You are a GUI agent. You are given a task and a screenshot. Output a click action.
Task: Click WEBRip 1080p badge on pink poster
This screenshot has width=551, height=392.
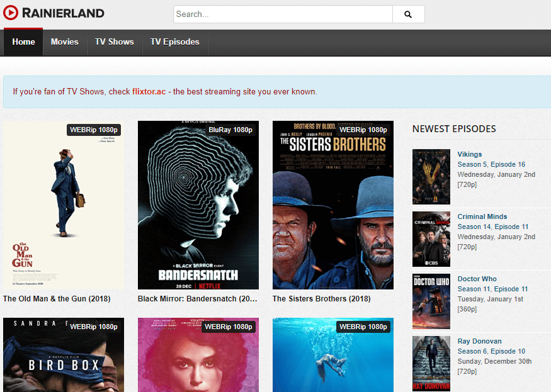click(229, 327)
